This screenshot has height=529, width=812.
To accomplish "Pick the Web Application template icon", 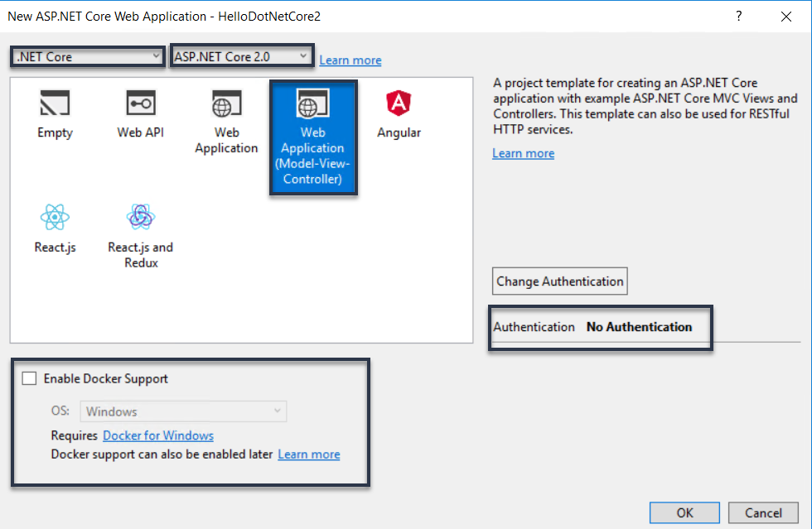I will point(226,103).
